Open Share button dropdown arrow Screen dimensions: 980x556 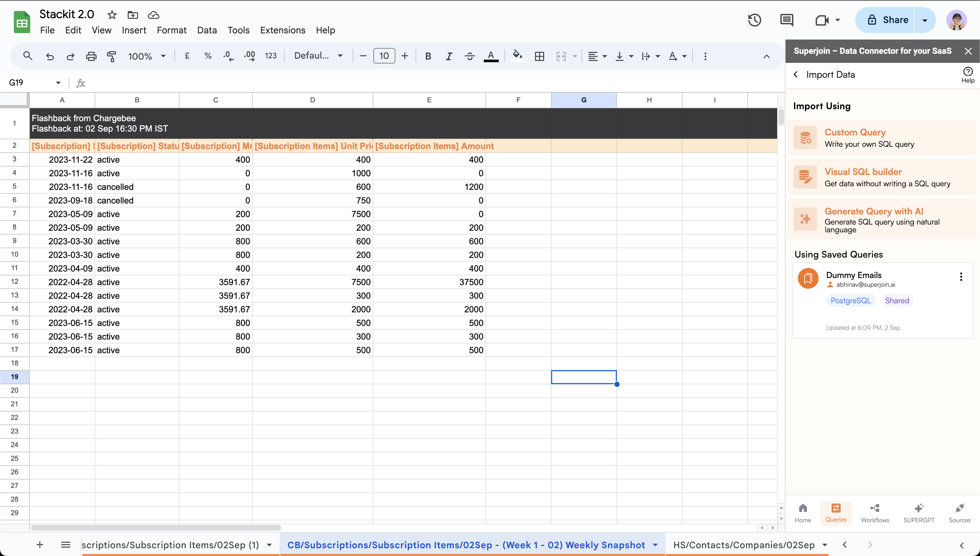(925, 20)
